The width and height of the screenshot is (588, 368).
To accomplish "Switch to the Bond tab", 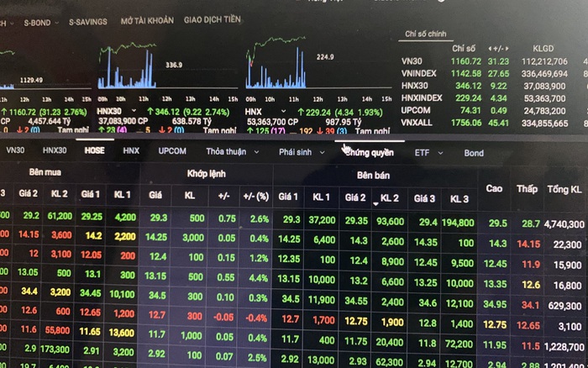I will (x=474, y=153).
